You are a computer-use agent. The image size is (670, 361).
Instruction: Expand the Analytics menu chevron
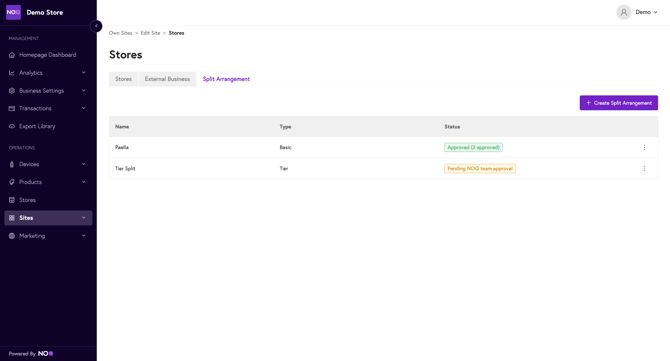click(84, 73)
